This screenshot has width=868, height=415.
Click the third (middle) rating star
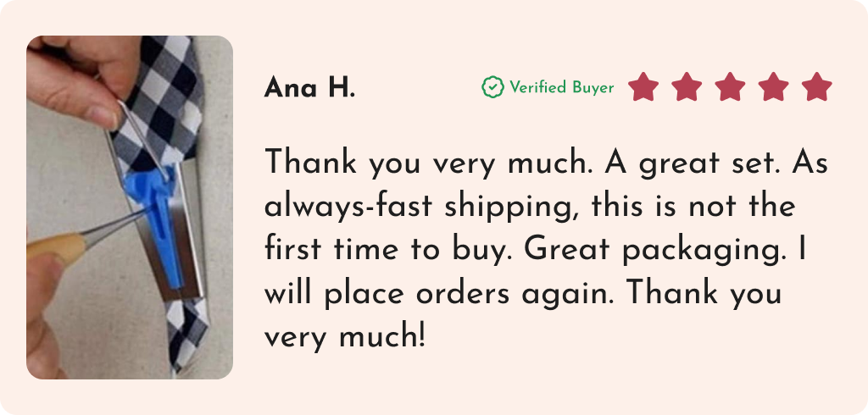(x=730, y=87)
